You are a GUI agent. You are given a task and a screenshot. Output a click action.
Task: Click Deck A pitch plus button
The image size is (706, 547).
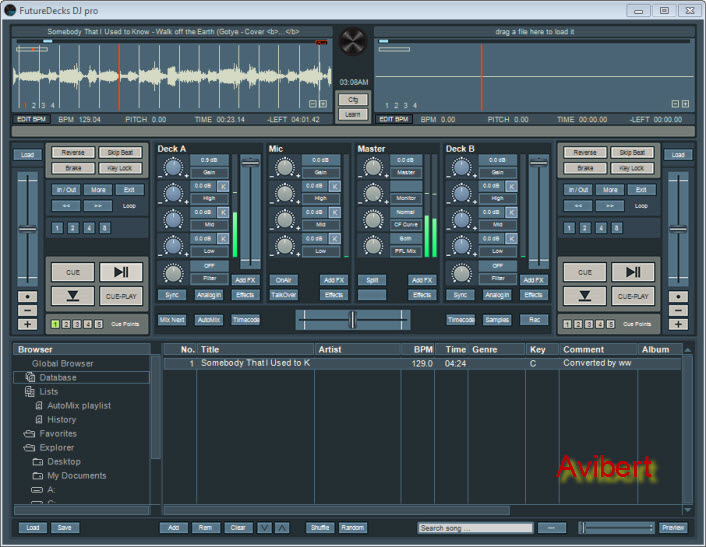pyautogui.click(x=27, y=324)
